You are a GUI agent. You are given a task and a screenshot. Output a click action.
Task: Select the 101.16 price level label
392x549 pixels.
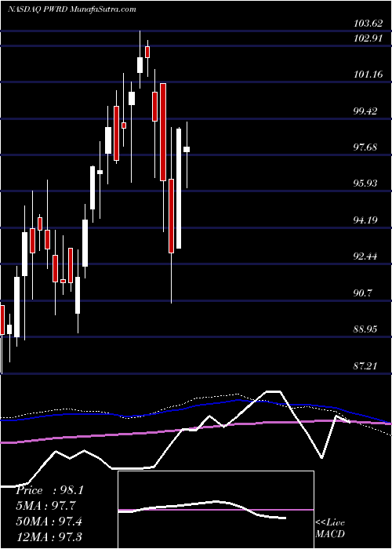click(368, 75)
